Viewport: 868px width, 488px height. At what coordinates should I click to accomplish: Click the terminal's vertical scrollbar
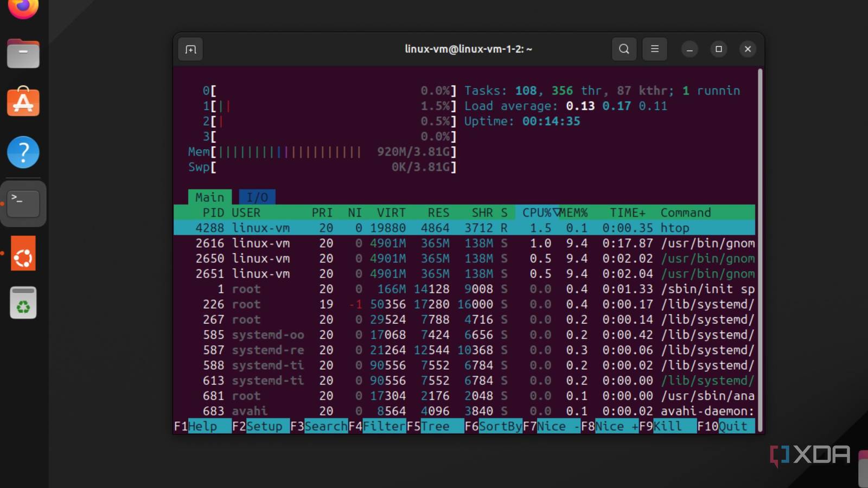point(760,249)
